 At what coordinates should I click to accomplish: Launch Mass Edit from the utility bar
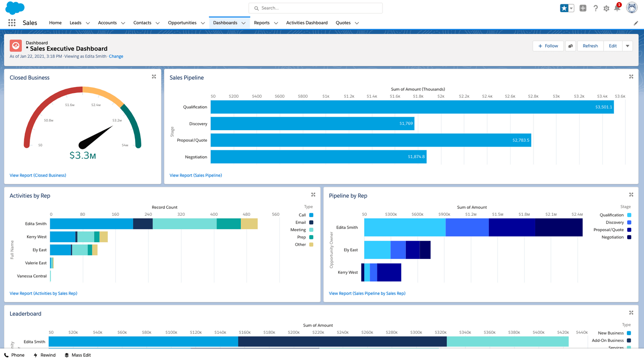pyautogui.click(x=78, y=355)
